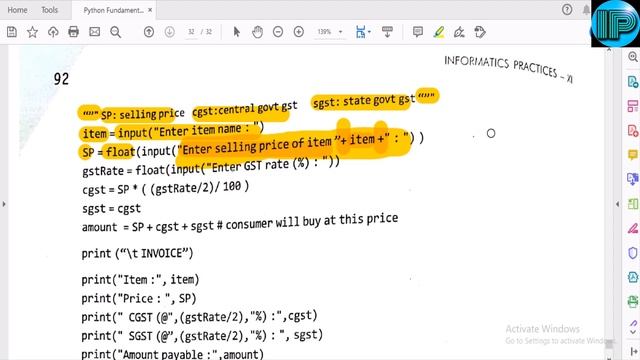Select the Python Fundament... document tab
The image size is (640, 360).
[113, 10]
